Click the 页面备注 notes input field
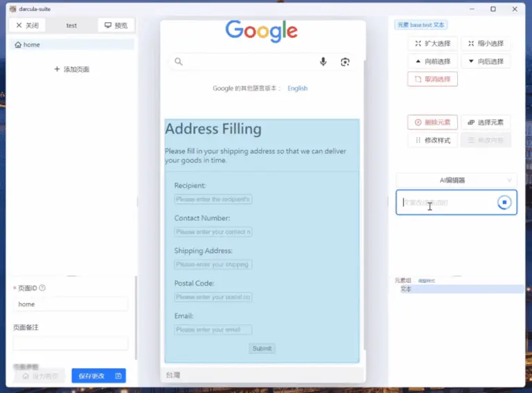This screenshot has height=393, width=532. pos(71,343)
